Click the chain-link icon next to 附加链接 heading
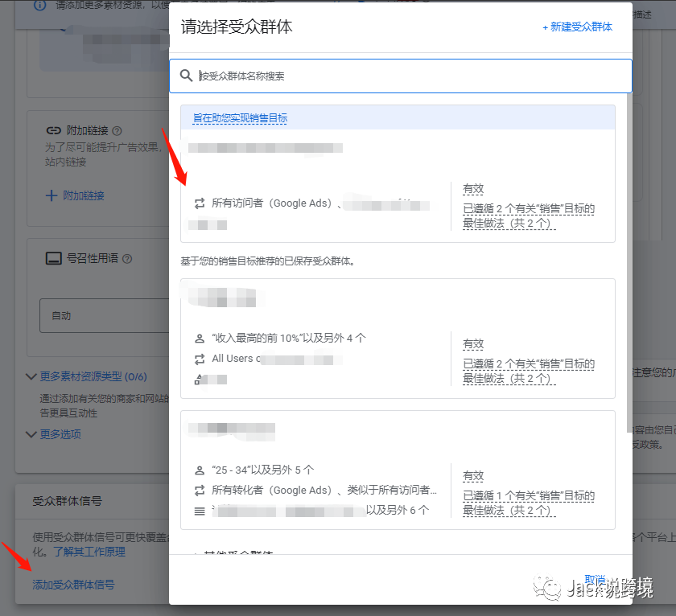The image size is (676, 616). tap(53, 130)
